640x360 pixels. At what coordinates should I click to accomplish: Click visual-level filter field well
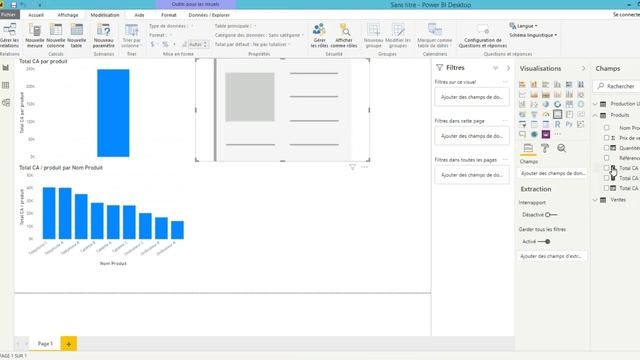[472, 97]
